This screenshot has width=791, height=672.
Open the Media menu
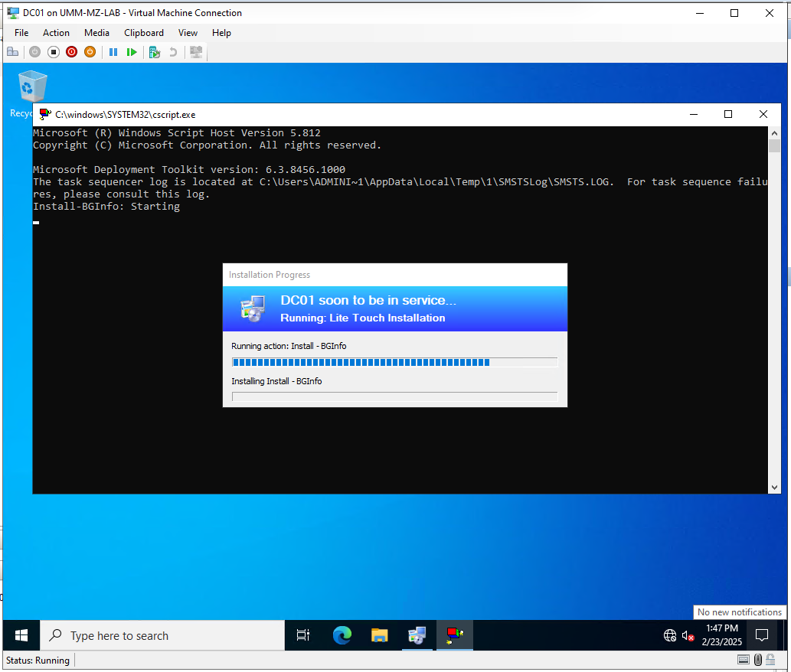pyautogui.click(x=96, y=33)
